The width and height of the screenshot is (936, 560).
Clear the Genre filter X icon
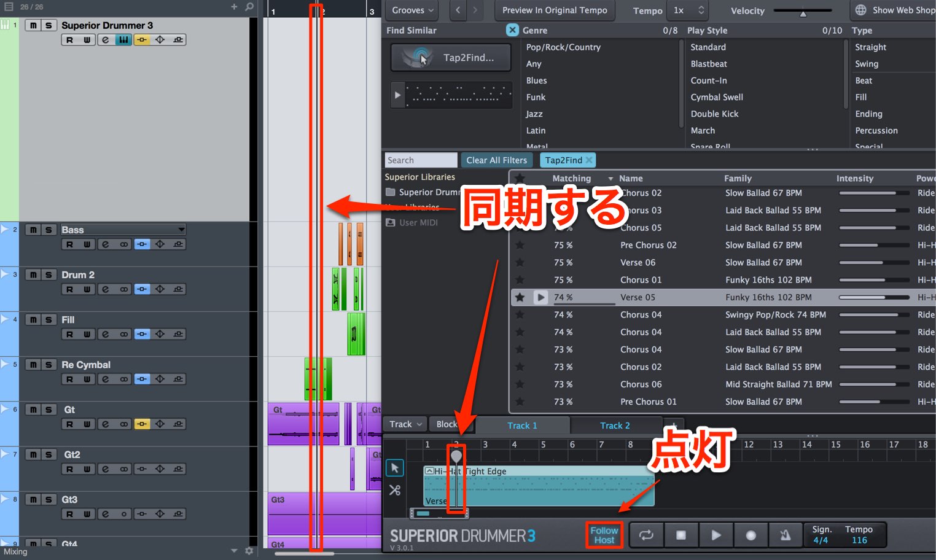[x=512, y=30]
